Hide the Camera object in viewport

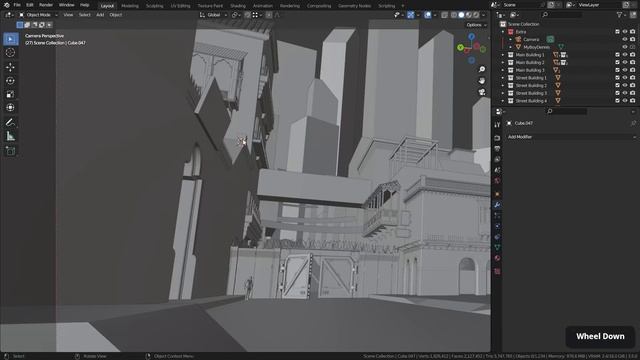tap(625, 40)
